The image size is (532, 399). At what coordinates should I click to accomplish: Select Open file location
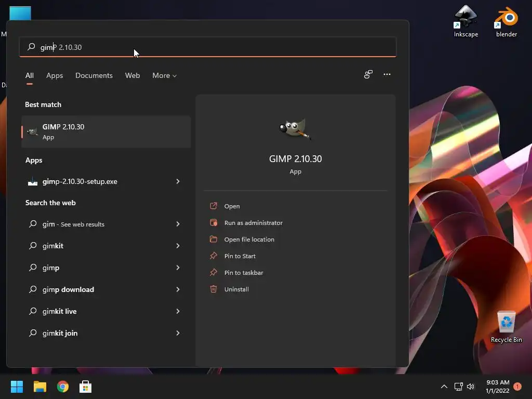pyautogui.click(x=249, y=239)
